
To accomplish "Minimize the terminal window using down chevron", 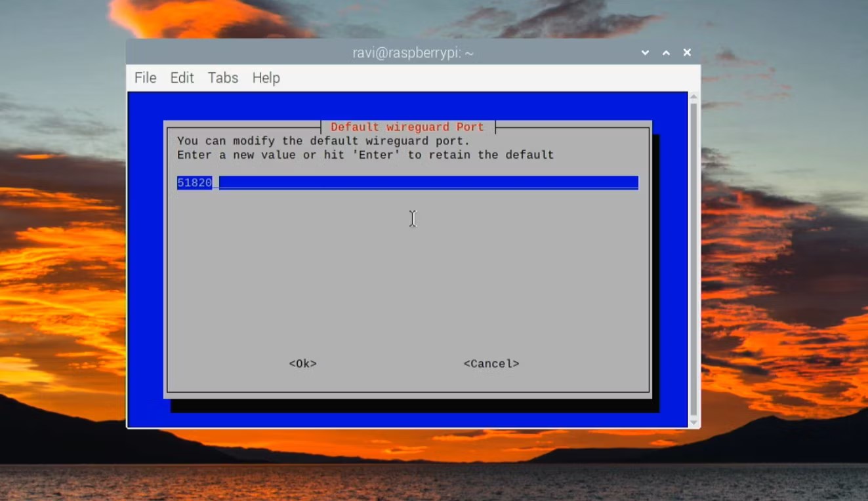I will click(645, 52).
